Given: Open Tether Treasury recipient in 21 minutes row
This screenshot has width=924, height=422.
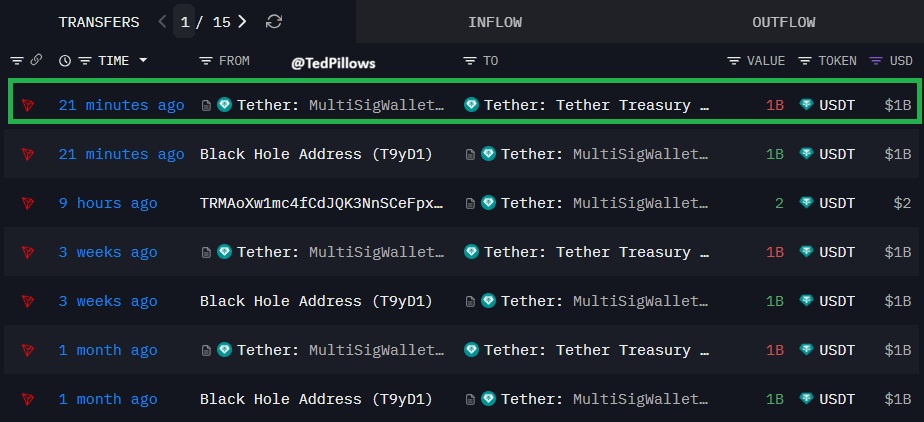Looking at the screenshot, I should (x=596, y=106).
